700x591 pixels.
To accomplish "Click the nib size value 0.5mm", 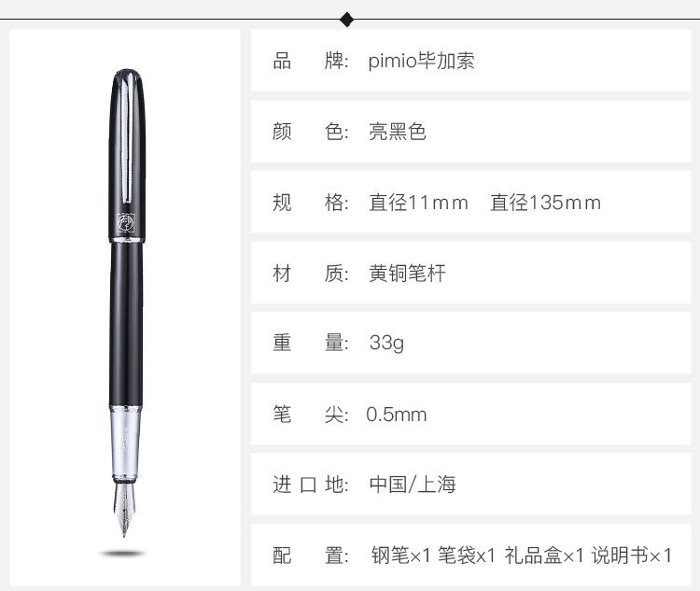I will pyautogui.click(x=397, y=415).
